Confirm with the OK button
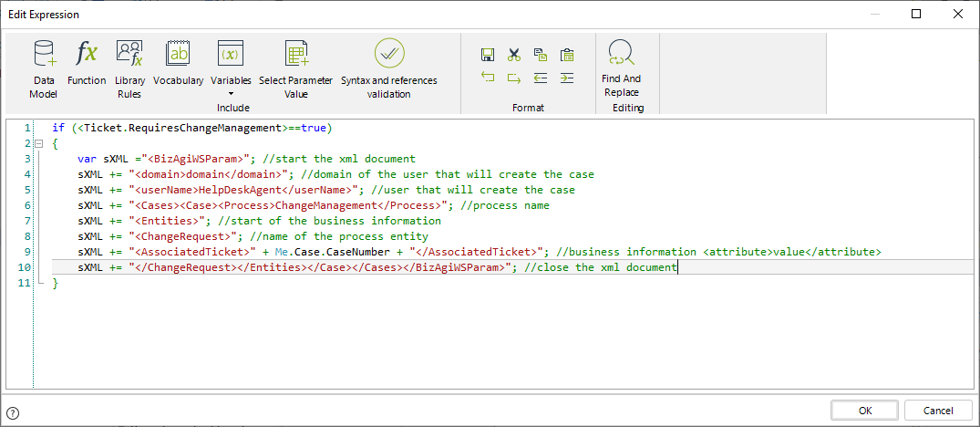980x427 pixels. click(x=865, y=411)
